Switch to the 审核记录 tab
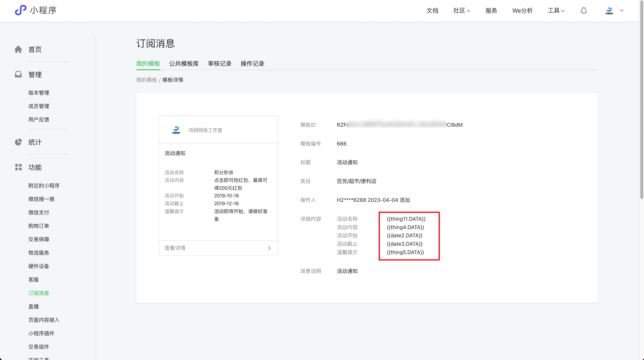The height and width of the screenshot is (360, 644). click(219, 64)
